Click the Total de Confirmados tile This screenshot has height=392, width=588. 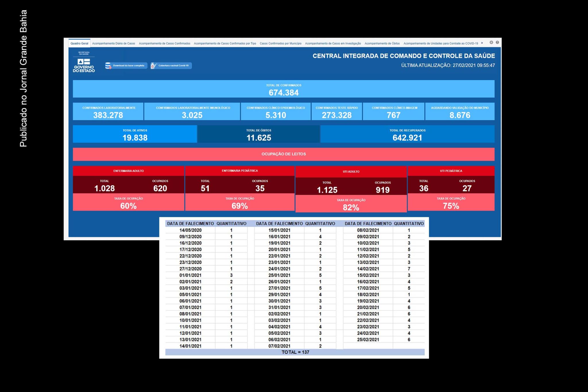tap(284, 89)
